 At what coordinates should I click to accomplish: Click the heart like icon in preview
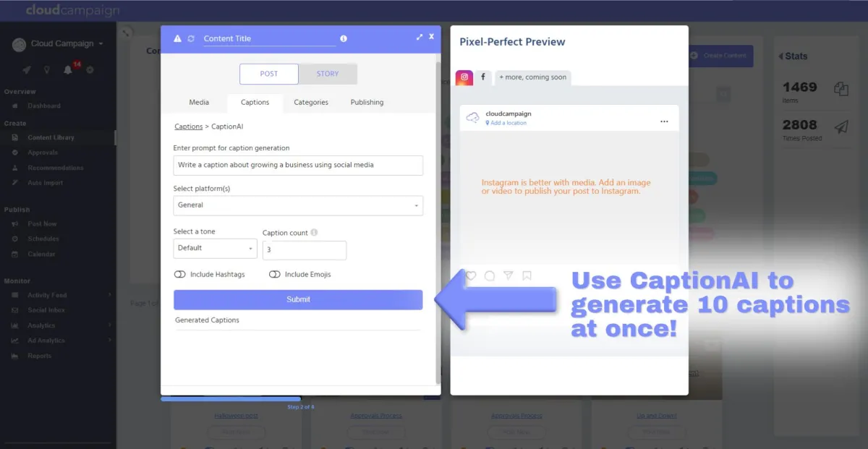click(471, 275)
